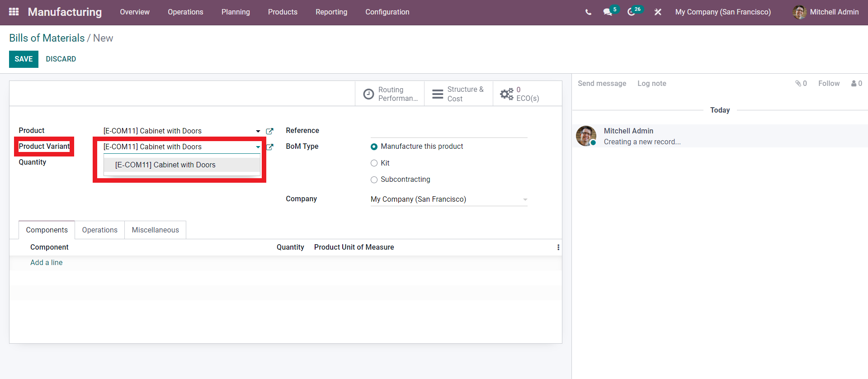The image size is (868, 379).
Task: Open external link for Product Variant
Action: [270, 147]
